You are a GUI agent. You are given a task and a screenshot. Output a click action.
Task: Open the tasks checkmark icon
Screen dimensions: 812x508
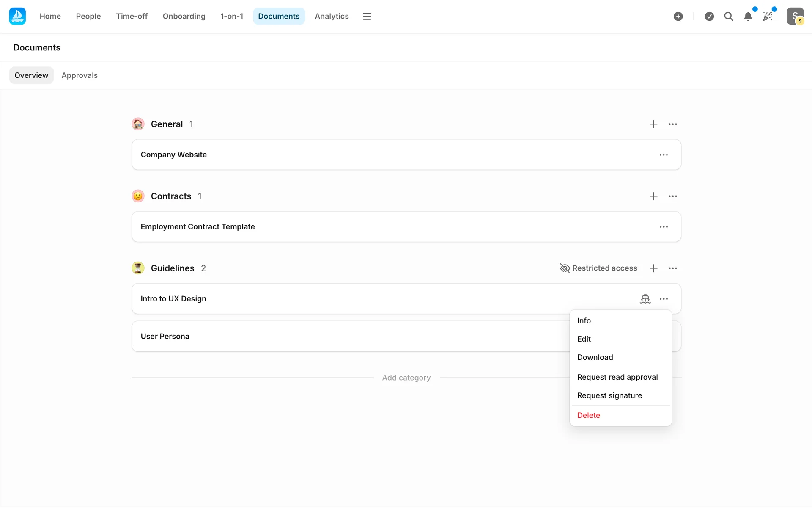tap(709, 16)
